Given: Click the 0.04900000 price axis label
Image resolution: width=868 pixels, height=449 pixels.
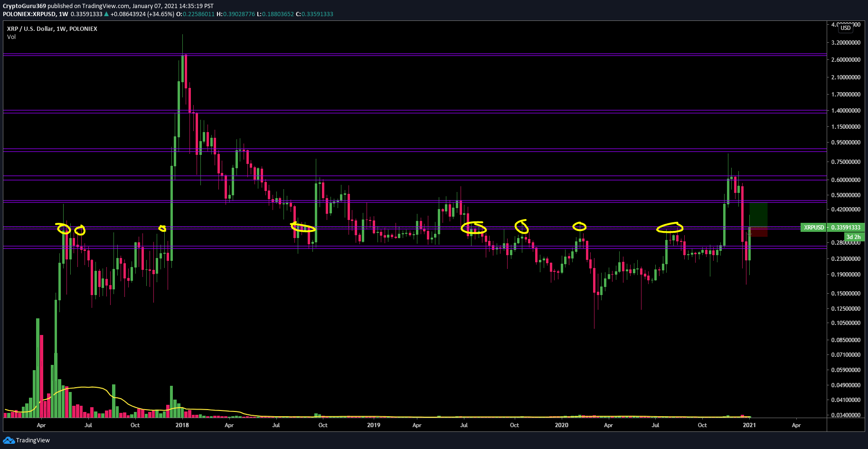Looking at the screenshot, I should point(846,385).
